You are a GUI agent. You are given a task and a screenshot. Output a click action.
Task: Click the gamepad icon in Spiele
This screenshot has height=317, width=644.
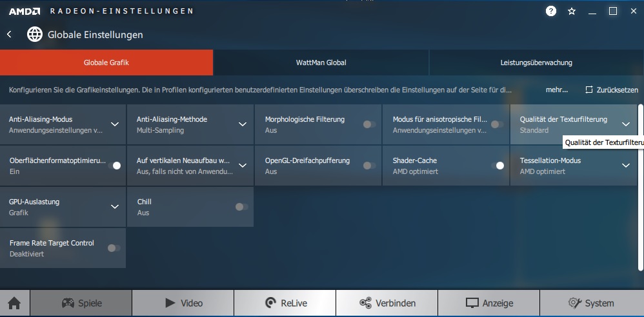[x=68, y=303]
